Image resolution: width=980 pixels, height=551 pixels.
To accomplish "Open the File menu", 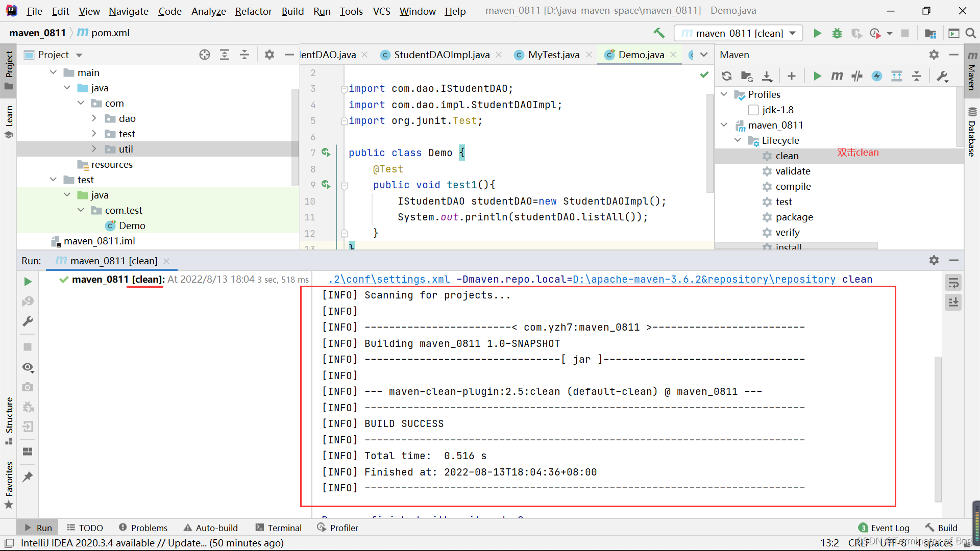I will tap(34, 11).
